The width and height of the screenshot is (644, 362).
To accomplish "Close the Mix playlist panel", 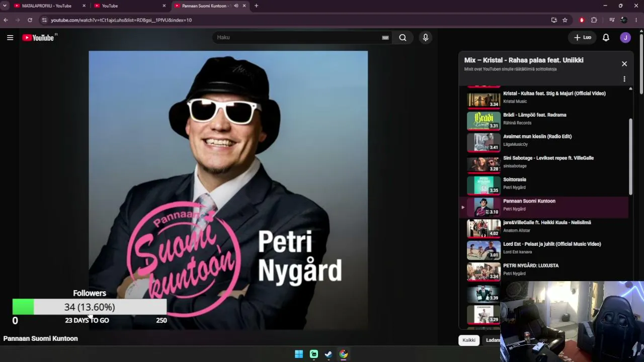I will pos(624,64).
